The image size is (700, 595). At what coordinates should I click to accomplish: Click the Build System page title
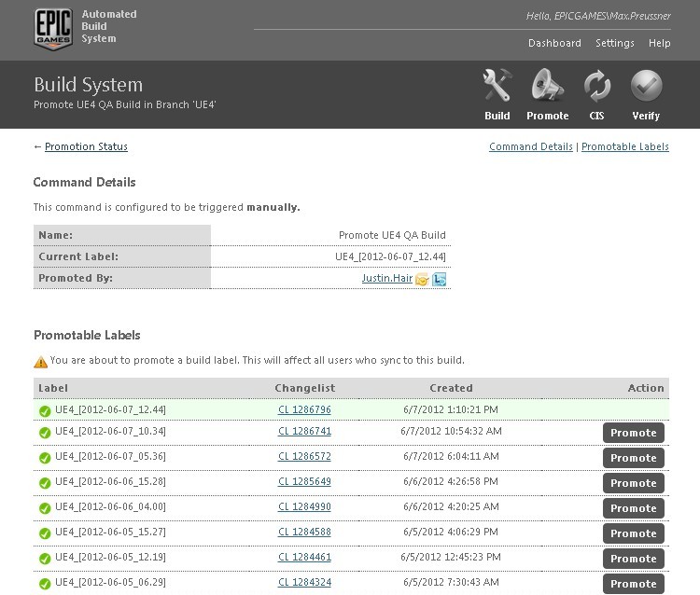(x=89, y=85)
